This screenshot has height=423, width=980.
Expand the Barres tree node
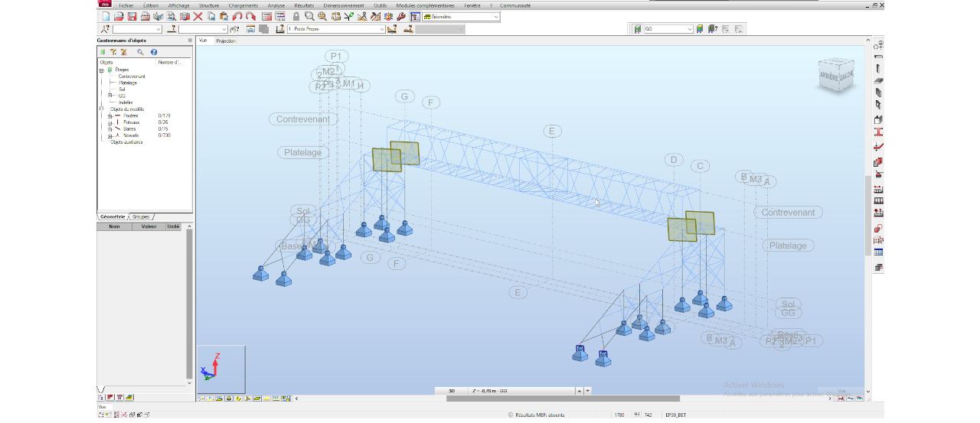pyautogui.click(x=110, y=129)
